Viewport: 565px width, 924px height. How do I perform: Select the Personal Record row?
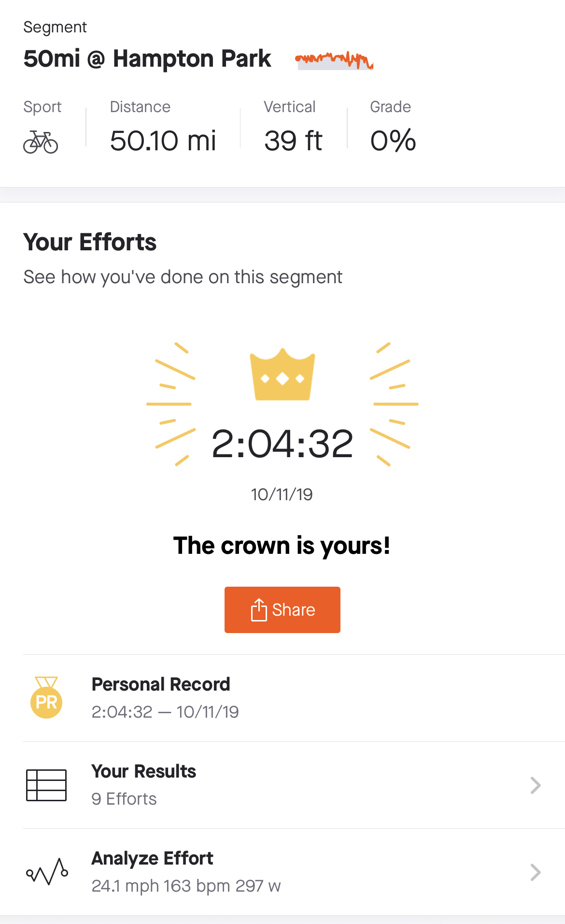coord(290,698)
